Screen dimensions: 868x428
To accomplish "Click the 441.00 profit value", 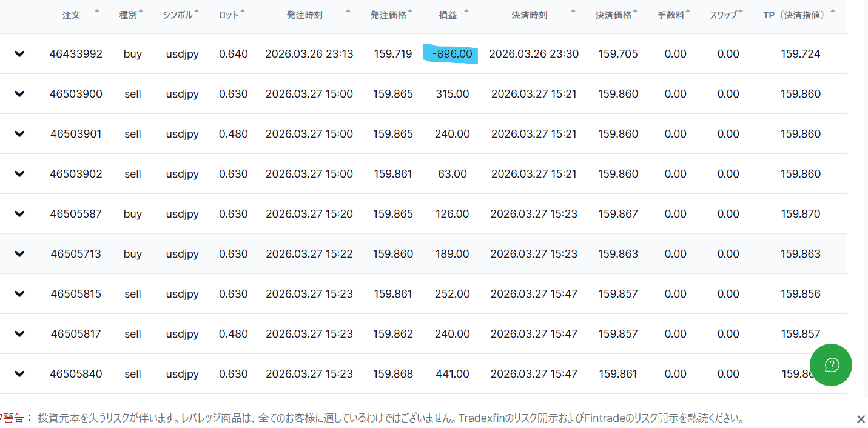I will tap(453, 374).
